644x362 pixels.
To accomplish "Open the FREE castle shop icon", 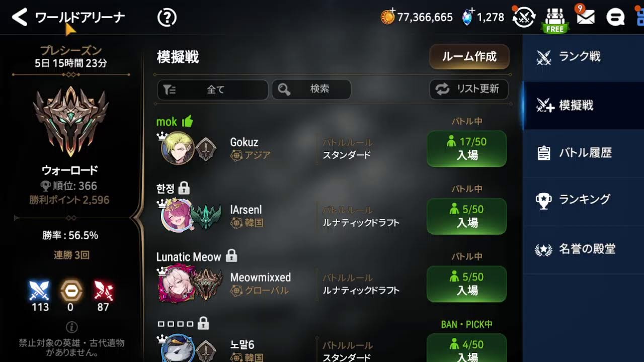I will [x=554, y=20].
